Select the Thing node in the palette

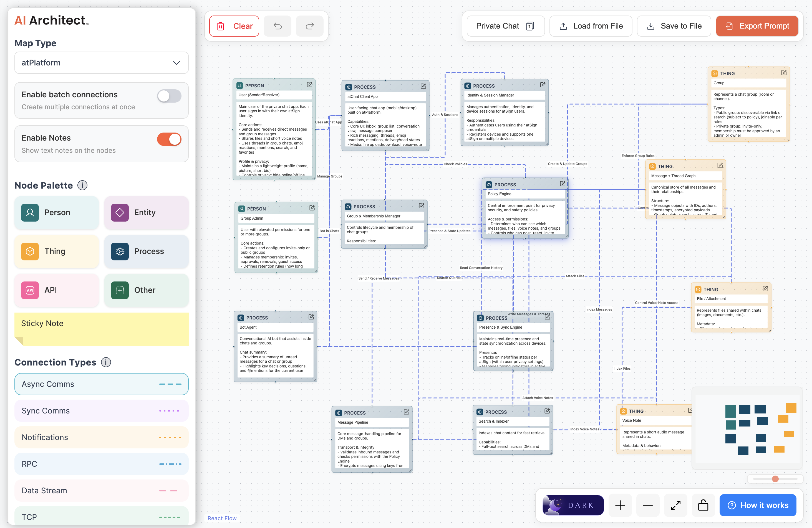point(56,251)
